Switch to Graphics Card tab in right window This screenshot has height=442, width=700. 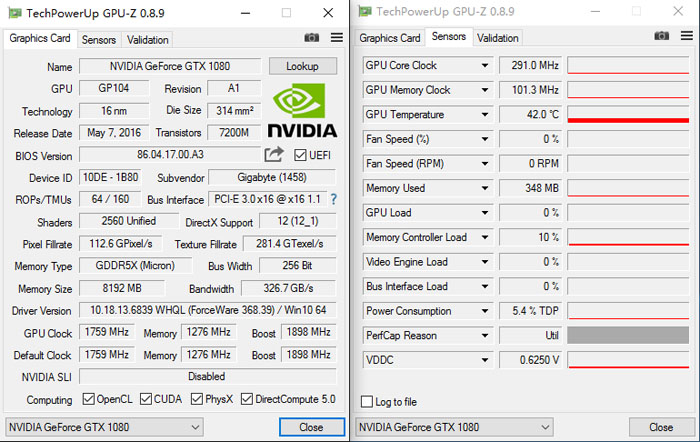click(x=390, y=38)
